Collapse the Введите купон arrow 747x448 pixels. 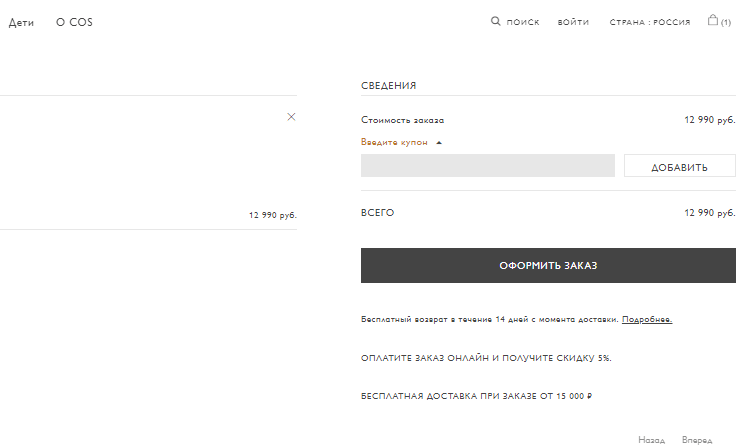pyautogui.click(x=439, y=143)
